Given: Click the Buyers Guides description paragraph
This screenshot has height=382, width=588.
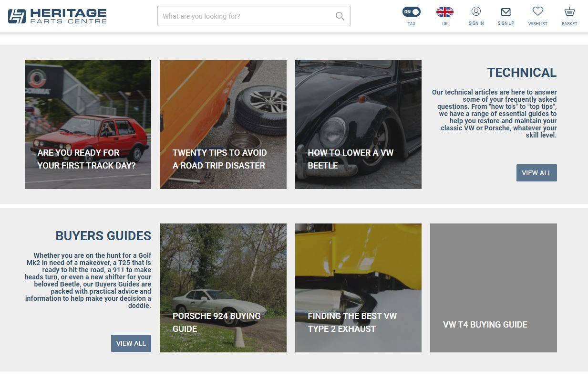Looking at the screenshot, I should pyautogui.click(x=88, y=280).
